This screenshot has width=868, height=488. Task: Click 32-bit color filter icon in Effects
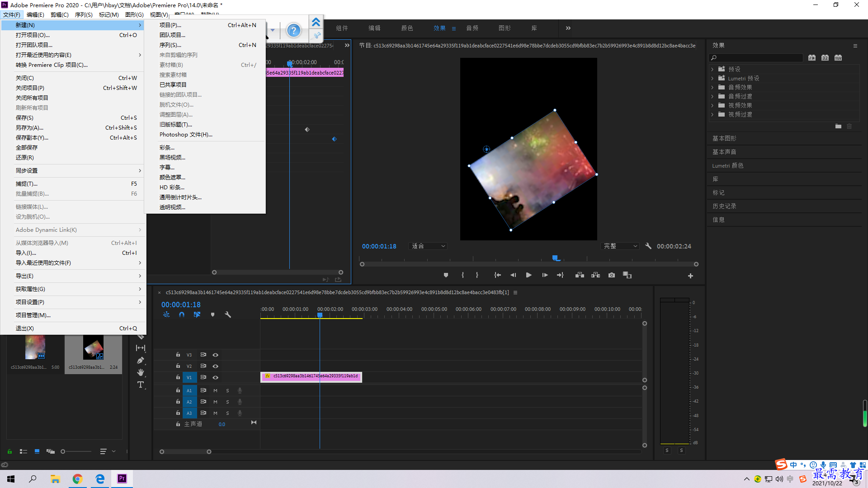(x=825, y=58)
